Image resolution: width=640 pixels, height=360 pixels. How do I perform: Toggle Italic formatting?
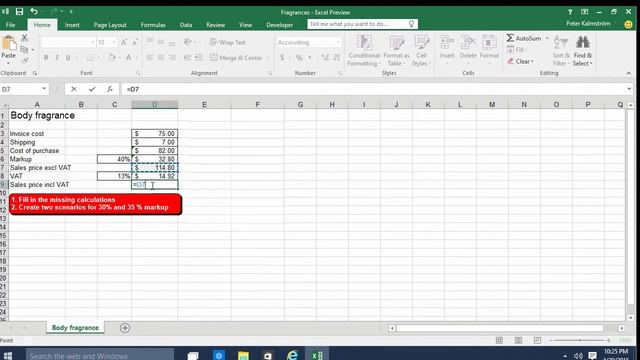57,58
